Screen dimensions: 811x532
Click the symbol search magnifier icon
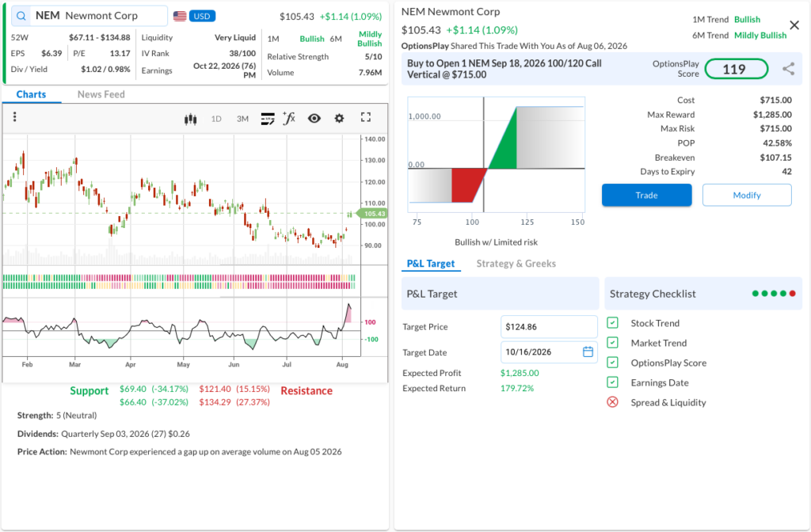[x=21, y=16]
